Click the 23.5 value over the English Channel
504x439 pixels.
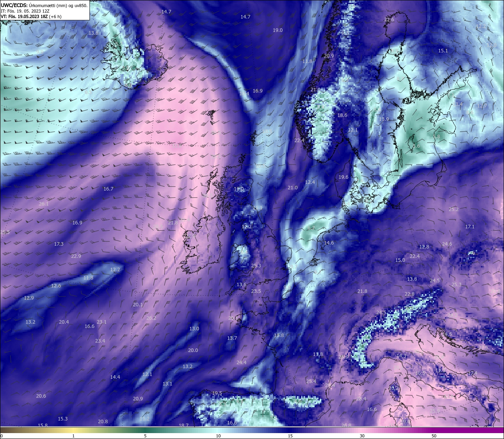click(x=256, y=291)
